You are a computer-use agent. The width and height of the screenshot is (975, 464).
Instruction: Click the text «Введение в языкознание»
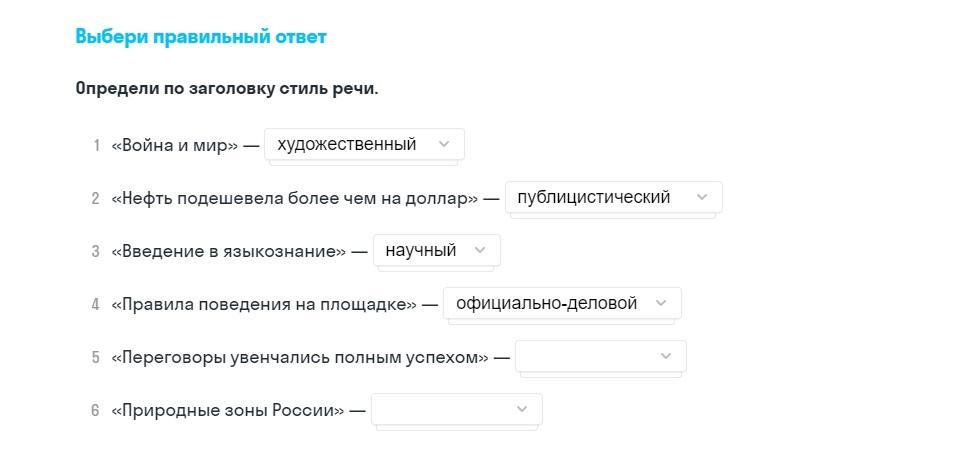coord(228,251)
